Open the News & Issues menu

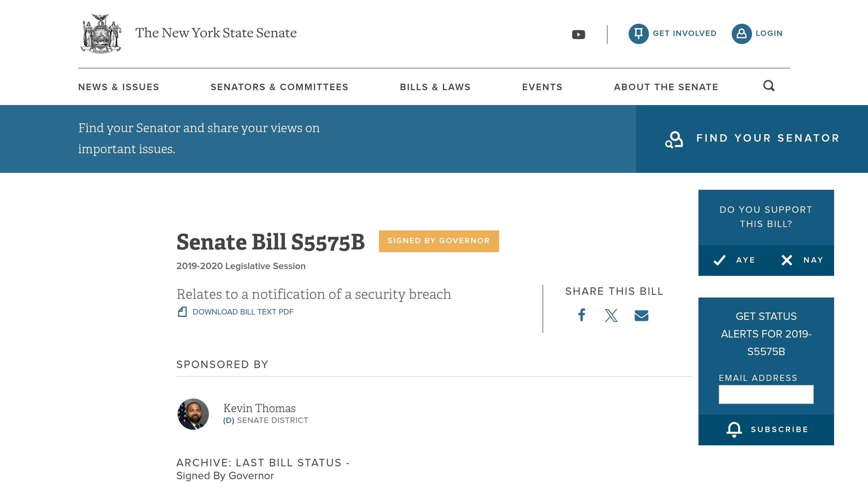119,87
